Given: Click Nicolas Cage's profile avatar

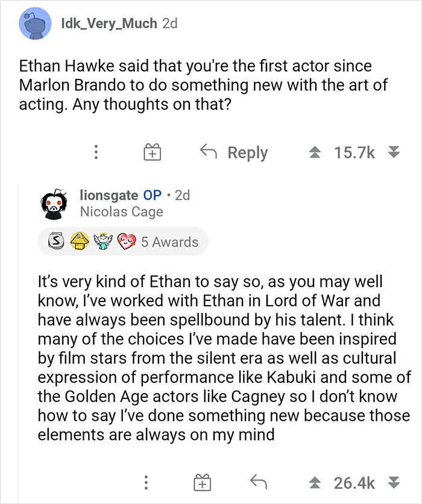Looking at the screenshot, I should coord(55,203).
